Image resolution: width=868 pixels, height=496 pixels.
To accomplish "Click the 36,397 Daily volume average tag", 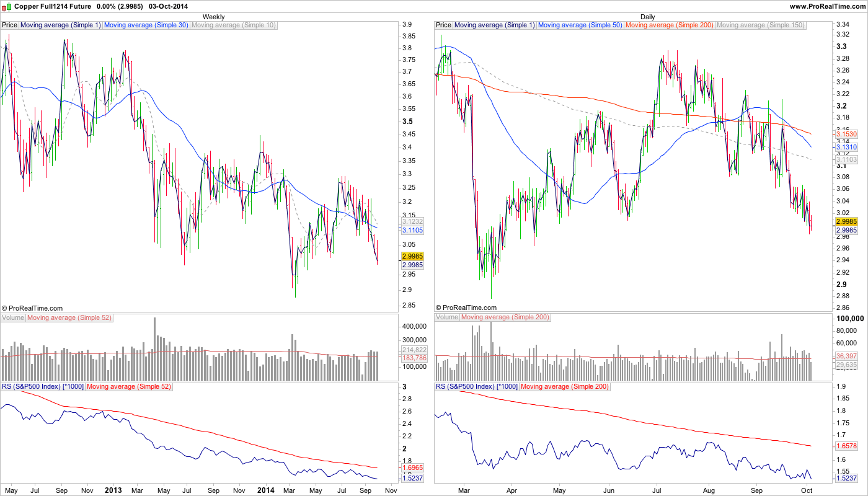I will (x=846, y=356).
